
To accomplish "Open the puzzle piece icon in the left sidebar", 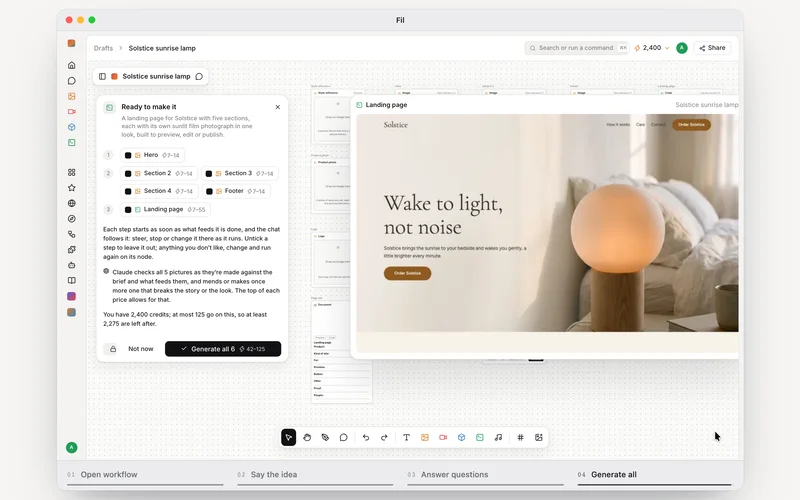I will 71,249.
